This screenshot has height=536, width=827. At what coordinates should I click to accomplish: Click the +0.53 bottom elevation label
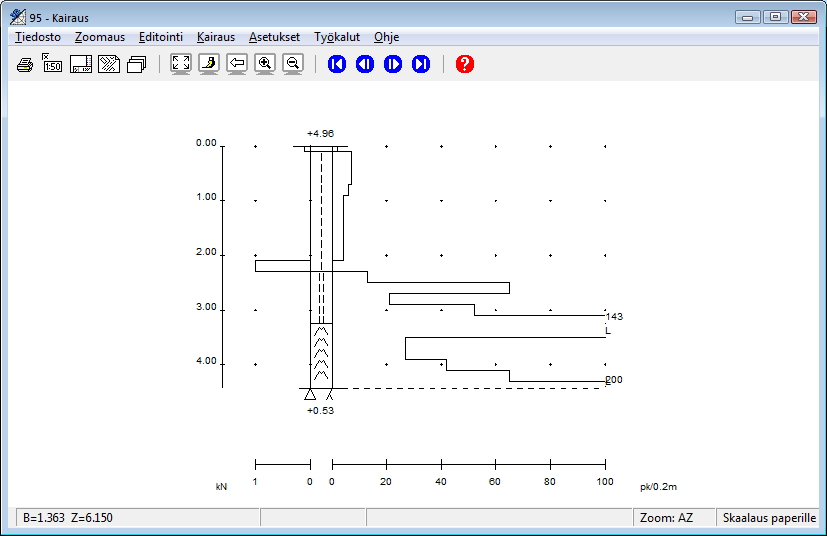pyautogui.click(x=320, y=410)
